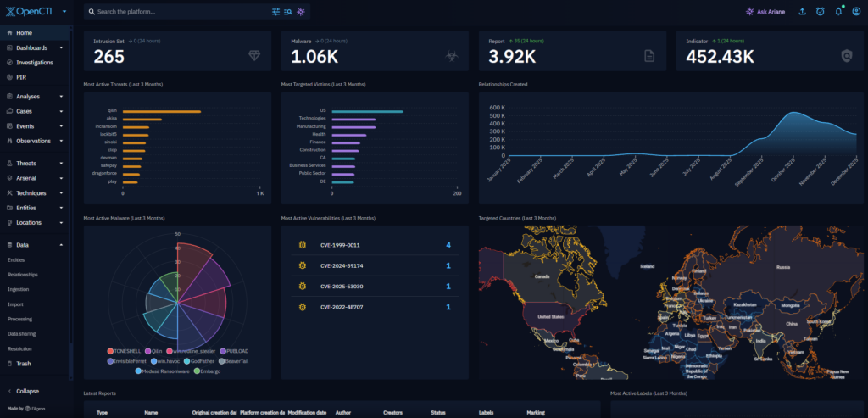Toggle TONESHELL legend in malware chart

(129, 351)
